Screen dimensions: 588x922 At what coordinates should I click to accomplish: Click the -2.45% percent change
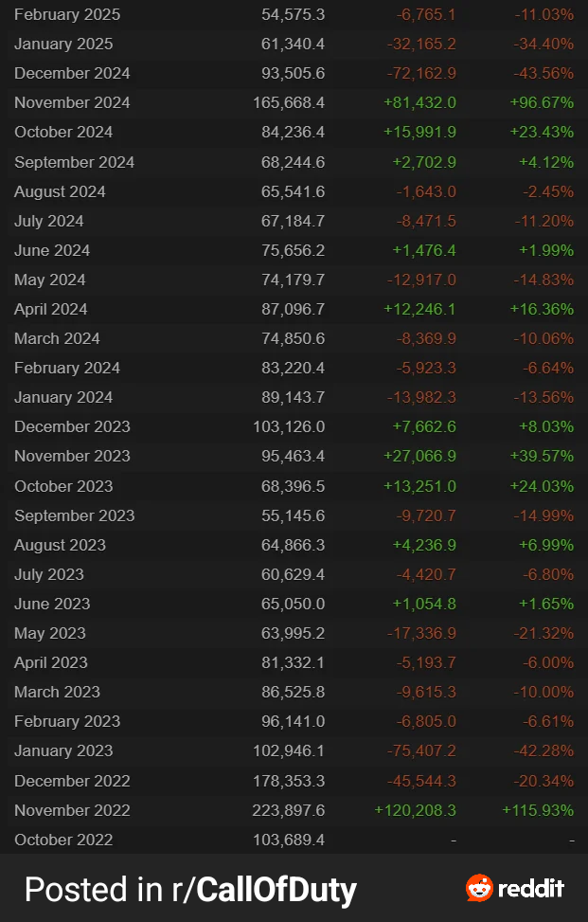pyautogui.click(x=548, y=191)
